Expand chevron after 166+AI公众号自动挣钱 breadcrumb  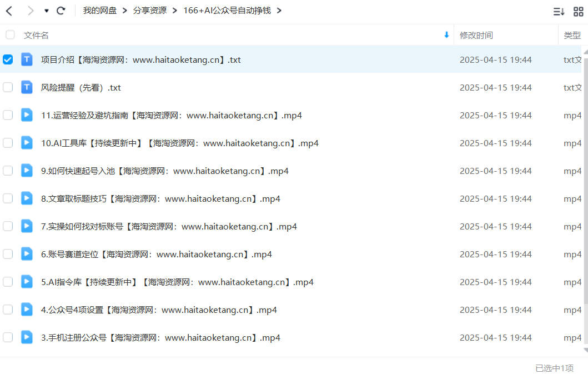(279, 11)
